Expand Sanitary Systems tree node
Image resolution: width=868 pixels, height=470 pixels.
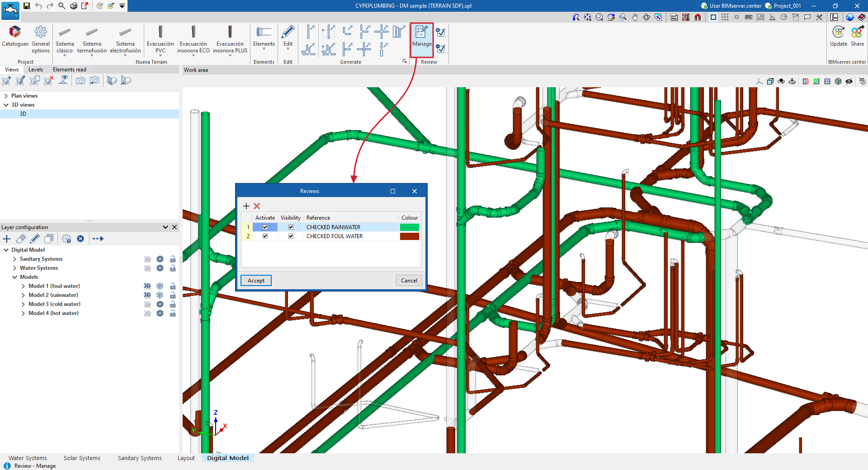click(x=14, y=259)
